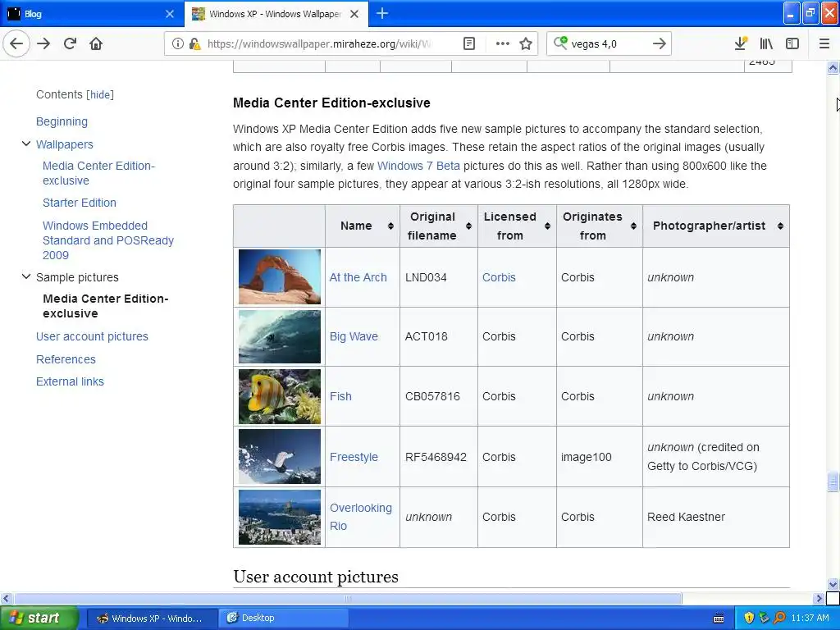Go to Wallpapers in contents
This screenshot has width=840, height=630.
point(64,144)
